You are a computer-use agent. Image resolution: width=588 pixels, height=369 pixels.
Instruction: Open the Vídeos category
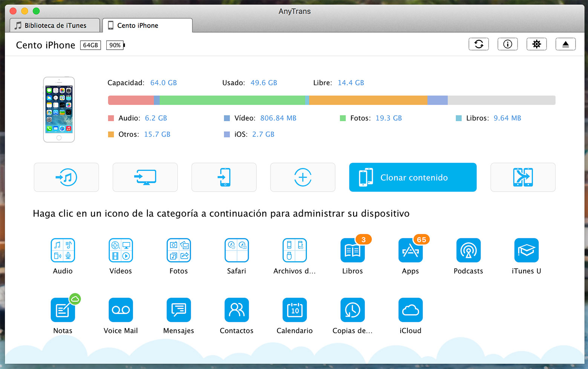coord(121,250)
